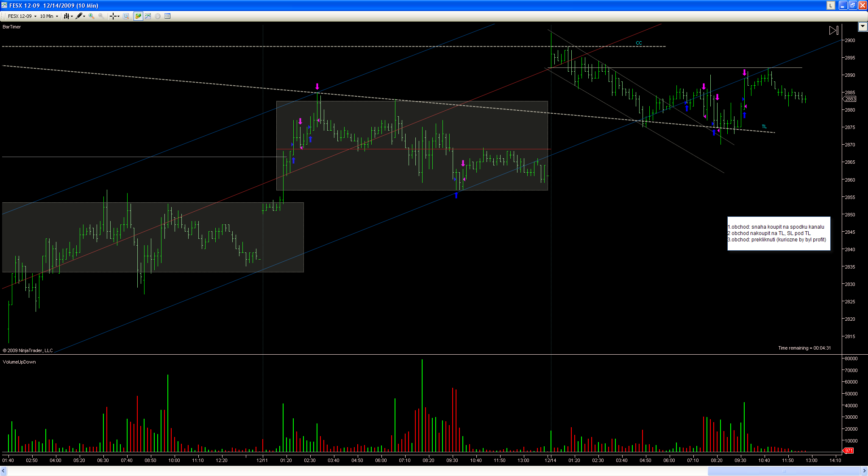Open the chart style bars dropdown
Image resolution: width=868 pixels, height=476 pixels.
(68, 16)
